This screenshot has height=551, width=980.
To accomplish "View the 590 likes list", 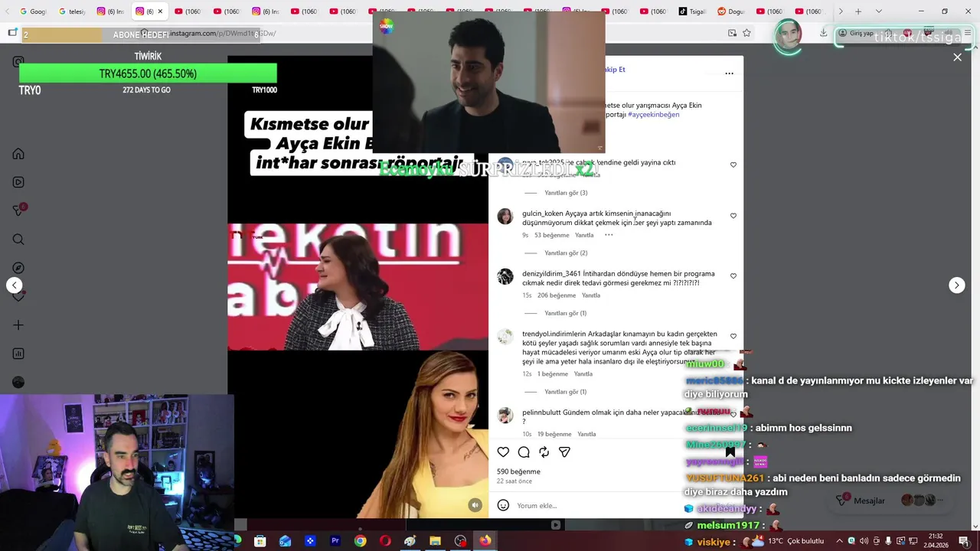I will (518, 471).
